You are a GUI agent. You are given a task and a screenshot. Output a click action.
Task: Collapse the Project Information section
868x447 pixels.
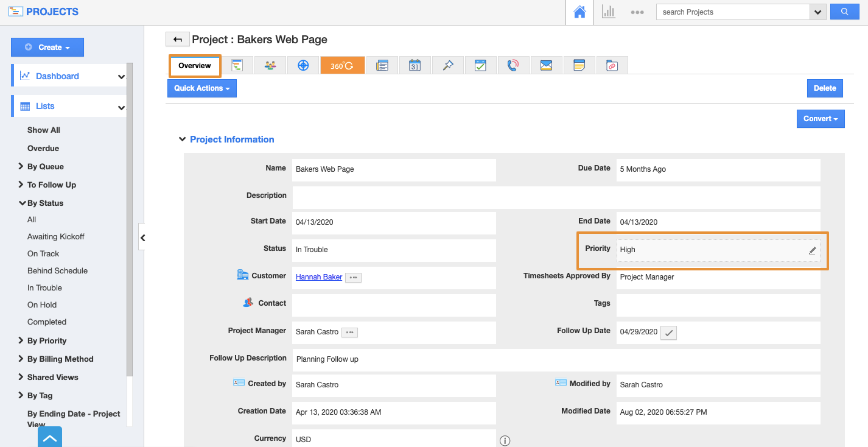click(x=182, y=139)
